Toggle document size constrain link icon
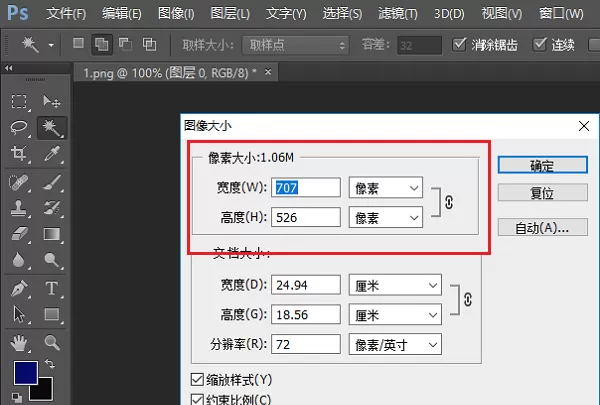 pos(468,299)
